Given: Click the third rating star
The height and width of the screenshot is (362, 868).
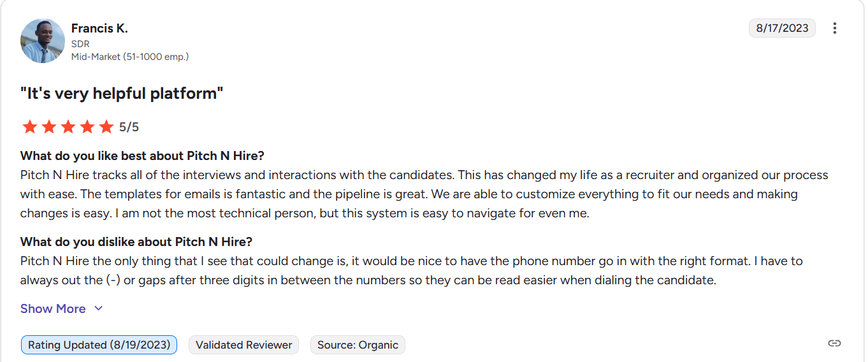Looking at the screenshot, I should (x=68, y=127).
